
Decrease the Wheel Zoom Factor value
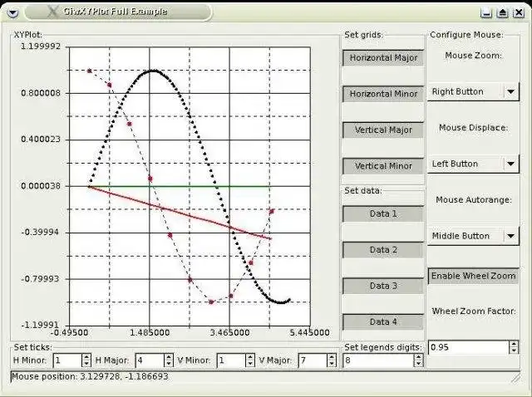pos(514,350)
